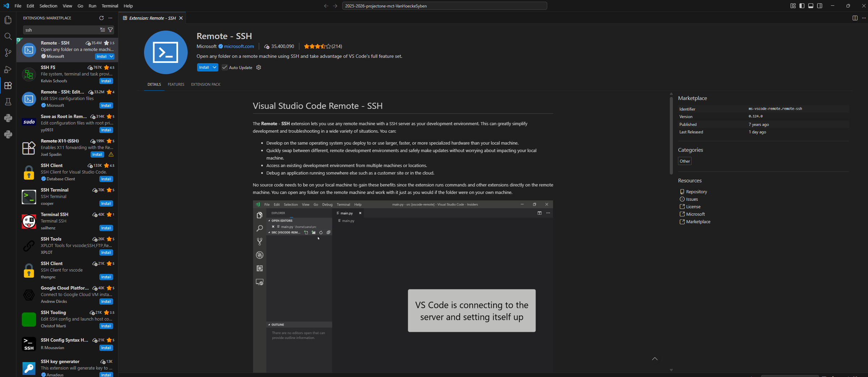
Task: Open microsoft.com publisher link
Action: tap(239, 46)
